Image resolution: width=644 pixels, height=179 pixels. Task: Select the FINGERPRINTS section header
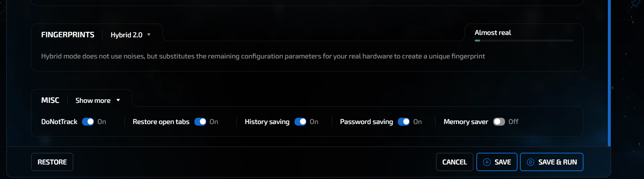68,35
